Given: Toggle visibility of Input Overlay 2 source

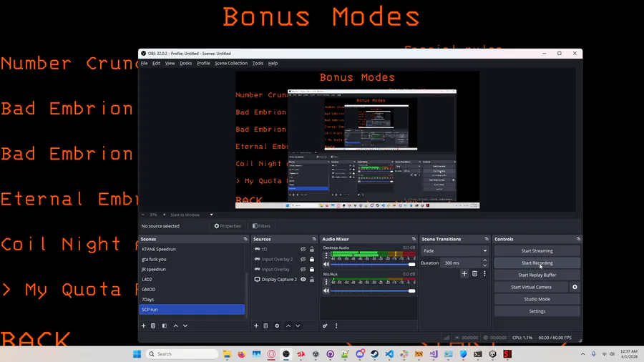Looking at the screenshot, I should pos(303,260).
